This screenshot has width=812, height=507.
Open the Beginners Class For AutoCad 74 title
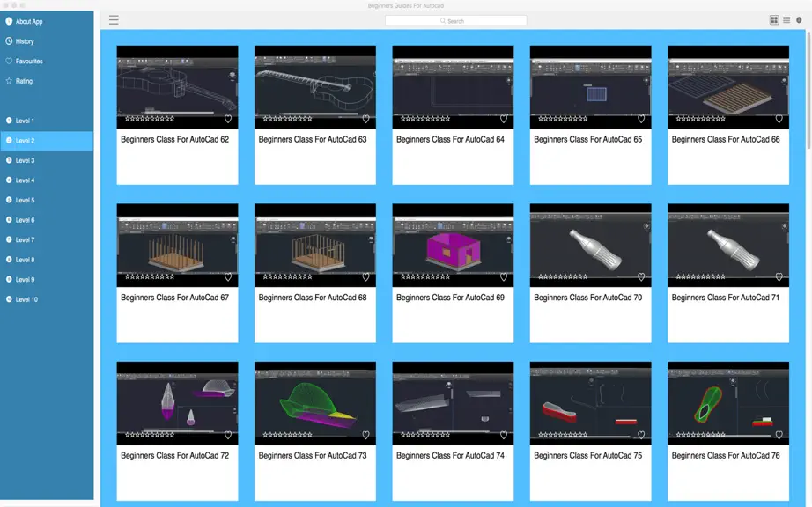click(450, 456)
